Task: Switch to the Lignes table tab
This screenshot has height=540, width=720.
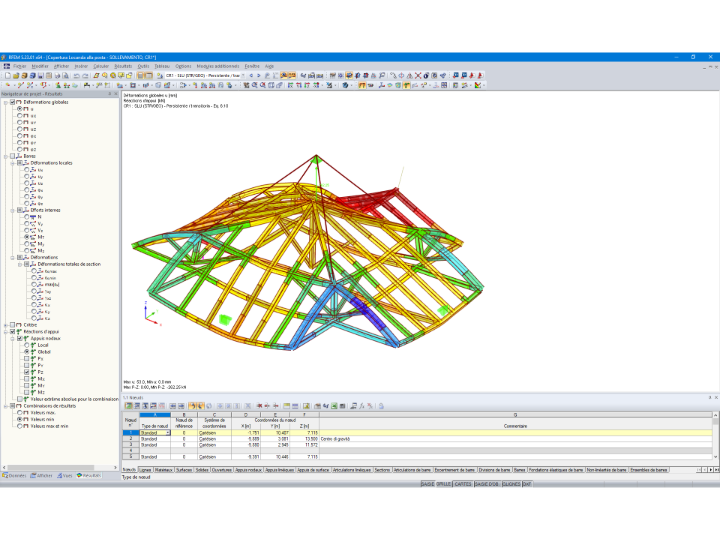Action: (145, 470)
